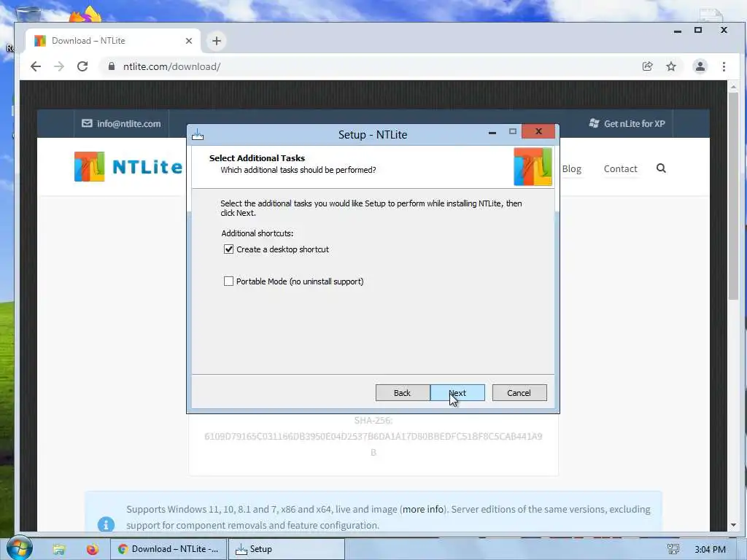This screenshot has height=560, width=747.
Task: Click the setup installer icon in title bar
Action: 198,135
